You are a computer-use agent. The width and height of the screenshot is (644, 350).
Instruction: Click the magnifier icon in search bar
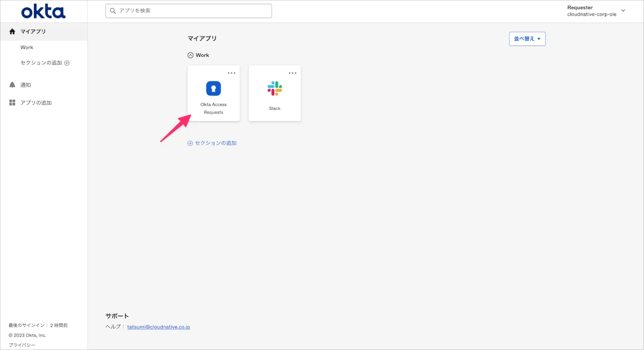point(113,11)
